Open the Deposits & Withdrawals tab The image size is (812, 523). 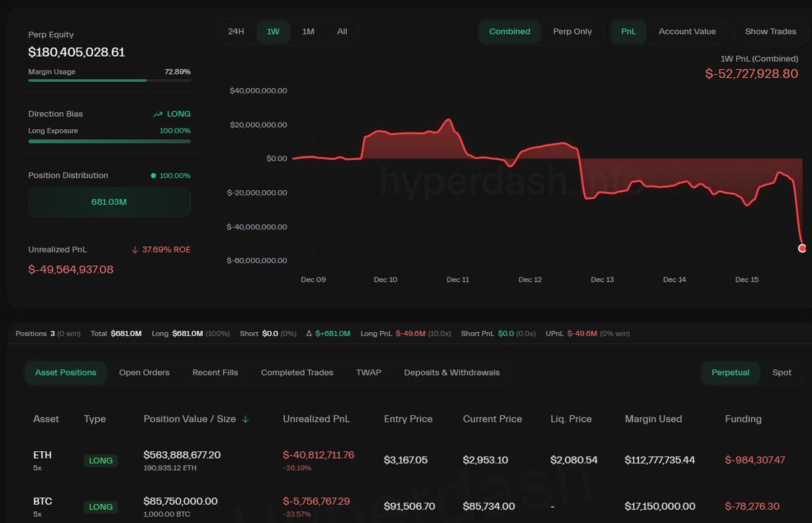coord(452,373)
